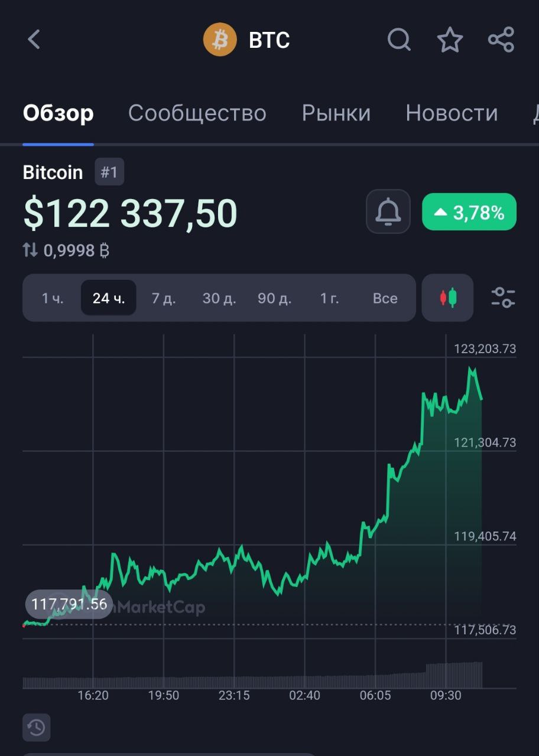This screenshot has width=539, height=756.
Task: Open the Рынки tab
Action: click(x=336, y=113)
